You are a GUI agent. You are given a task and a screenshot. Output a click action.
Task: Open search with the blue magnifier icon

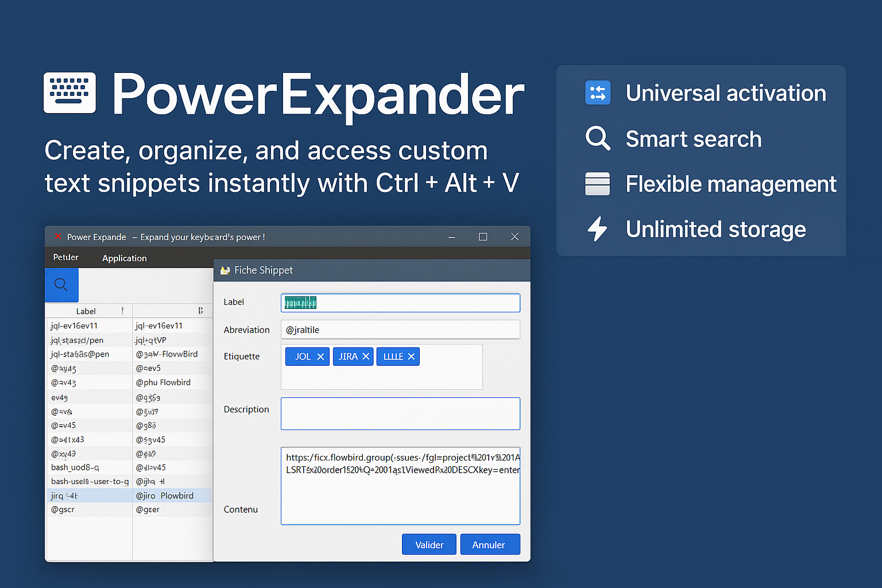(x=61, y=285)
